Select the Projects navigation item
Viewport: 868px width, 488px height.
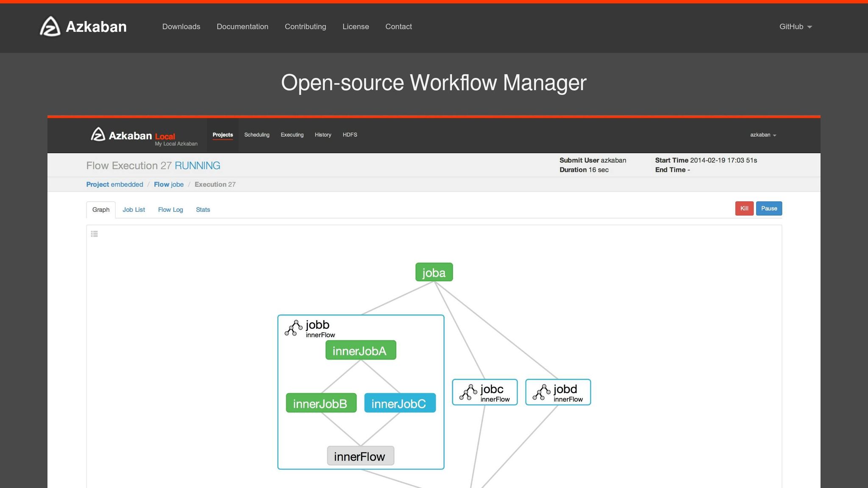pyautogui.click(x=223, y=135)
